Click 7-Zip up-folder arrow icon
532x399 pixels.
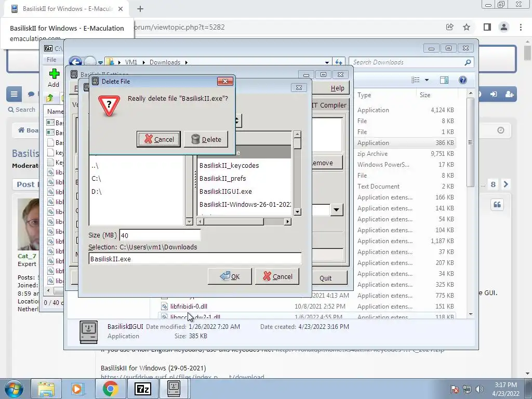(x=50, y=98)
